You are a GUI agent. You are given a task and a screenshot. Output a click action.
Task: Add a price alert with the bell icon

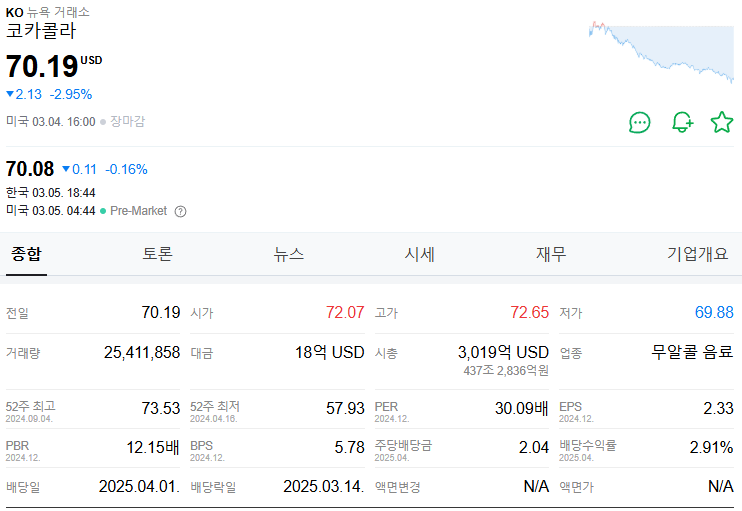coord(682,123)
